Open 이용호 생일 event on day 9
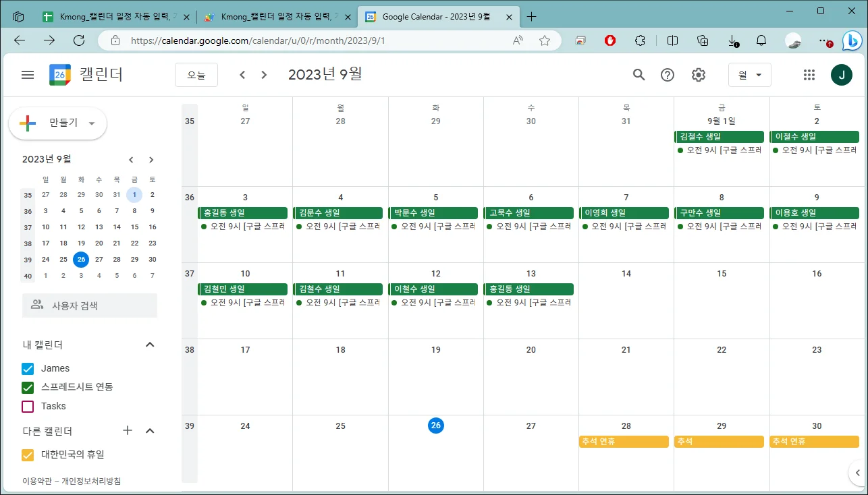Image resolution: width=868 pixels, height=495 pixels. point(815,212)
